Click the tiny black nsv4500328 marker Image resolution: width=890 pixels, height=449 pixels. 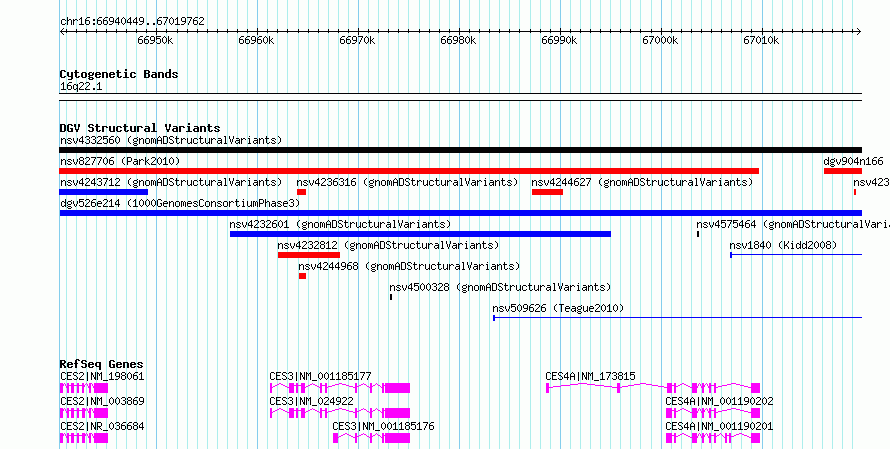pyautogui.click(x=391, y=297)
